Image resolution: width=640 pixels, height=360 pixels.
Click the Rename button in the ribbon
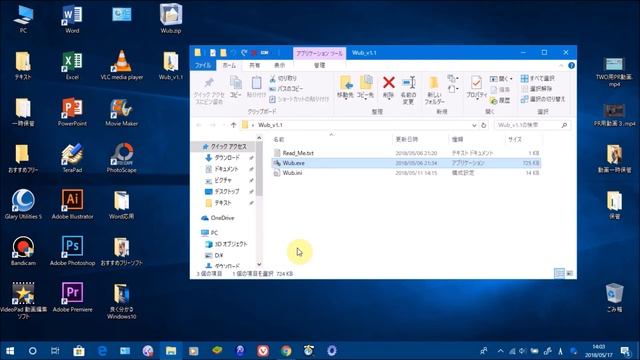click(x=408, y=90)
